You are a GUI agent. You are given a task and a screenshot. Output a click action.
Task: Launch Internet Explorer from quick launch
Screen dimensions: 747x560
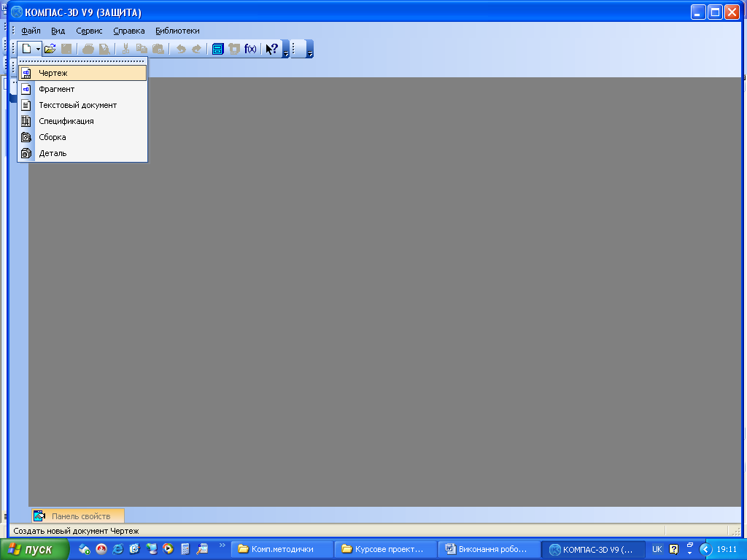pyautogui.click(x=117, y=549)
